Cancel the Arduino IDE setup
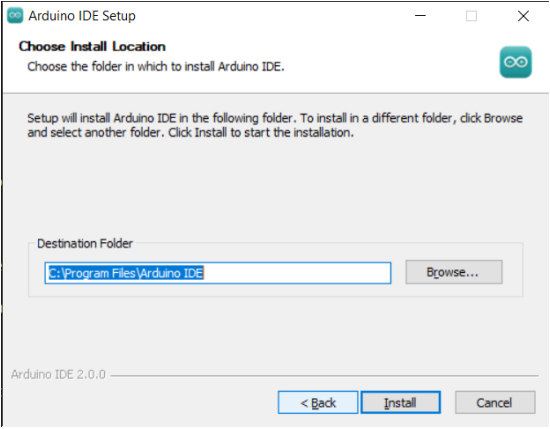 coord(495,402)
